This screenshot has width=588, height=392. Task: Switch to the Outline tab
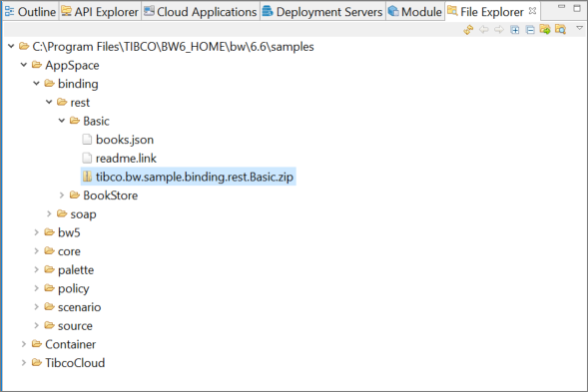point(30,12)
